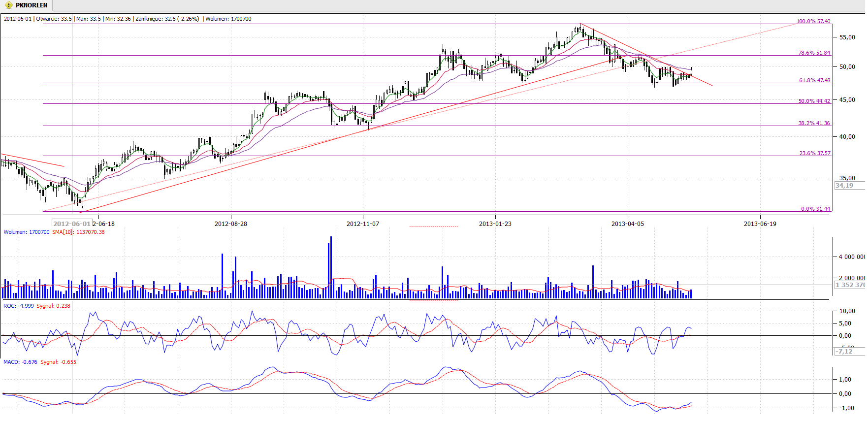This screenshot has width=868, height=421.
Task: Click the ROC: -4.999 indicator label
Action: [x=19, y=306]
